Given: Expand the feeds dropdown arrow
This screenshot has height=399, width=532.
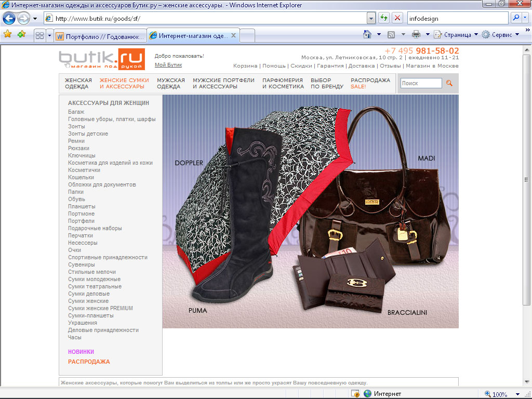Looking at the screenshot, I should pos(403,35).
